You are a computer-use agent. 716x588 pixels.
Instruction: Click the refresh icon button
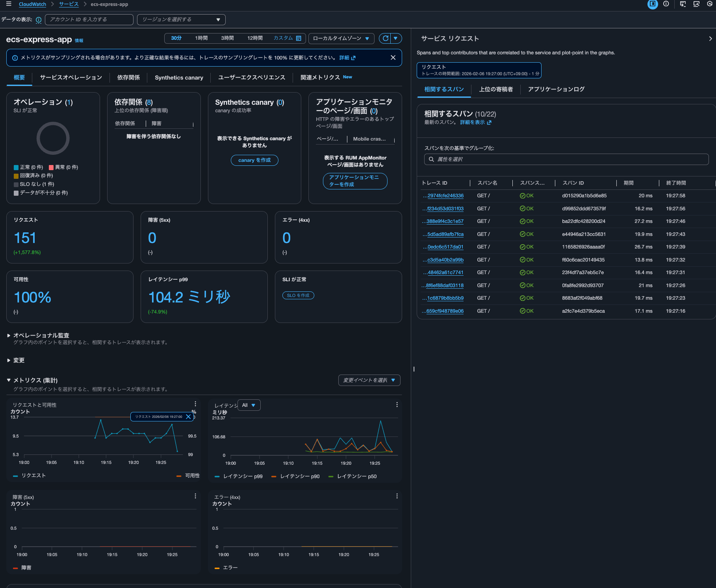(385, 38)
